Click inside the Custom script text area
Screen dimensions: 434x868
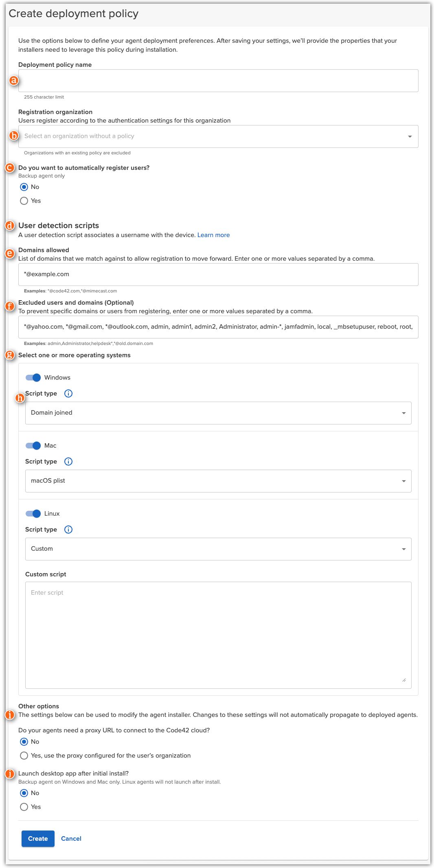tap(219, 631)
